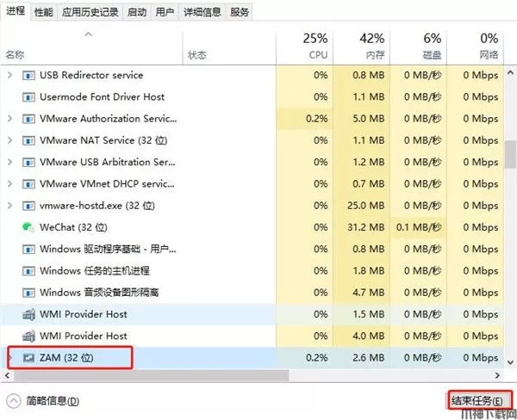
Task: Expand the VMware Authorization Service row
Action: (x=9, y=119)
